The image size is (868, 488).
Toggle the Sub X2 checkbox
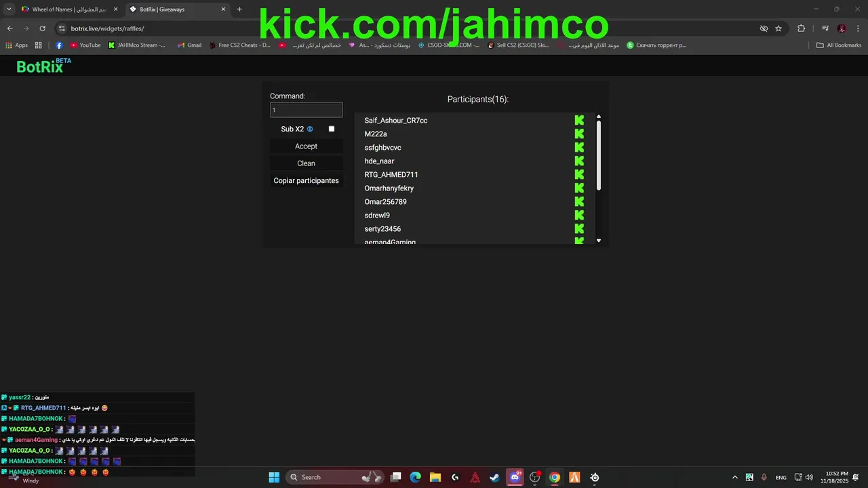pos(332,129)
